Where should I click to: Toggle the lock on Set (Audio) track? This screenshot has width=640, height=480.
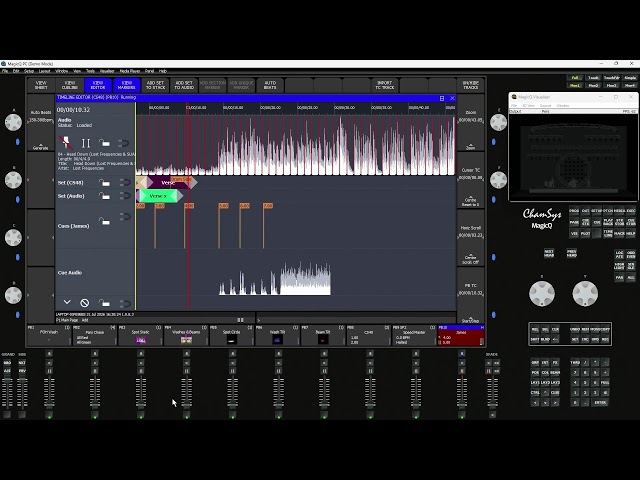tap(104, 196)
